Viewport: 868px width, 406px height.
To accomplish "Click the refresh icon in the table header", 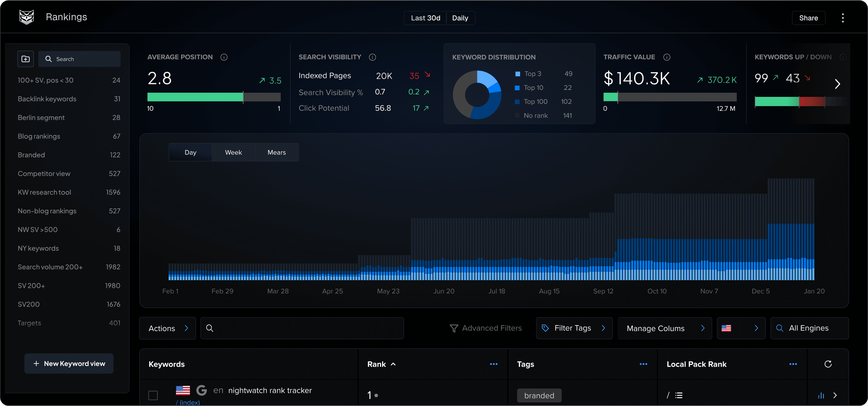I will coord(828,364).
